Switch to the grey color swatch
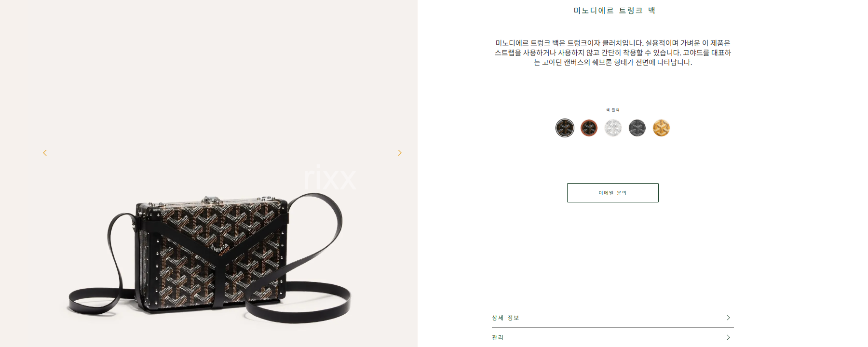The height and width of the screenshot is (347, 868). click(x=637, y=128)
